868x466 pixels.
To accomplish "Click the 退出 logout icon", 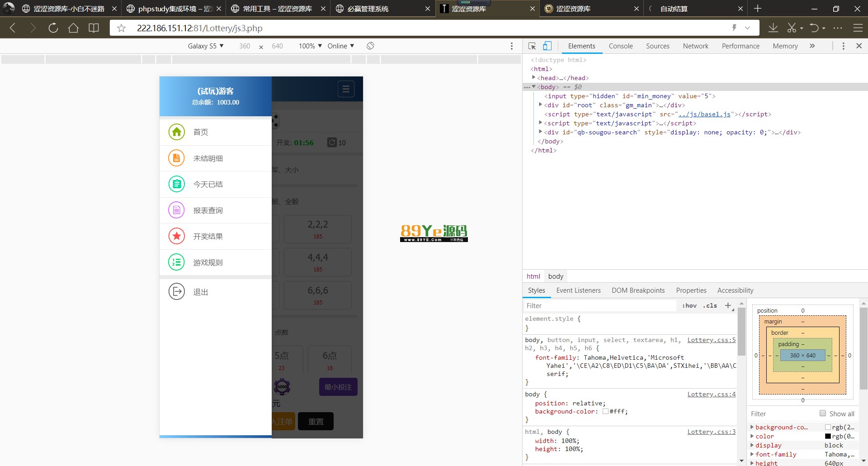I will click(x=177, y=291).
